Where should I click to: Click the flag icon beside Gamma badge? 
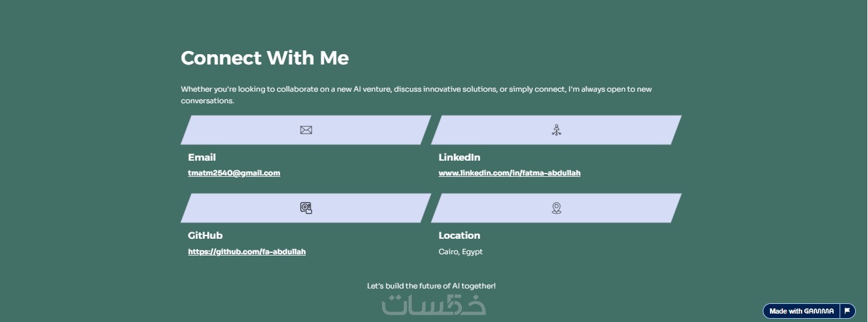coord(847,311)
